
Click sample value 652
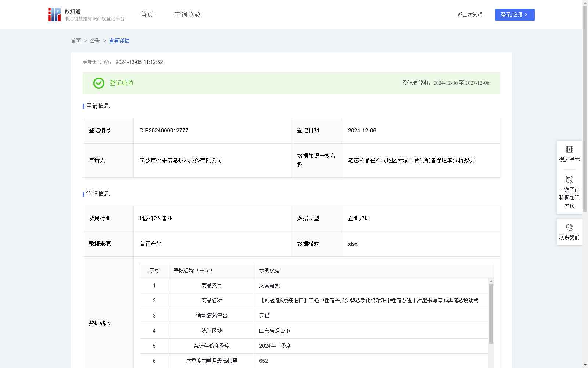tap(263, 361)
